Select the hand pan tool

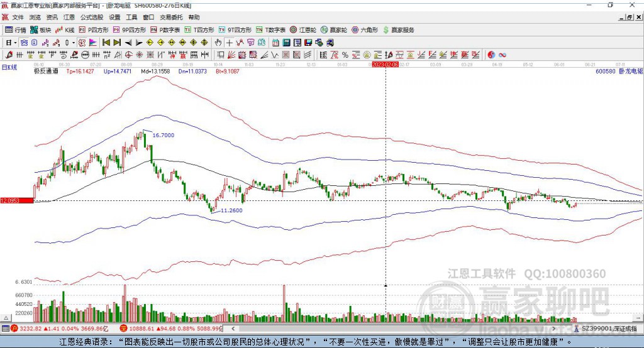pyautogui.click(x=218, y=43)
